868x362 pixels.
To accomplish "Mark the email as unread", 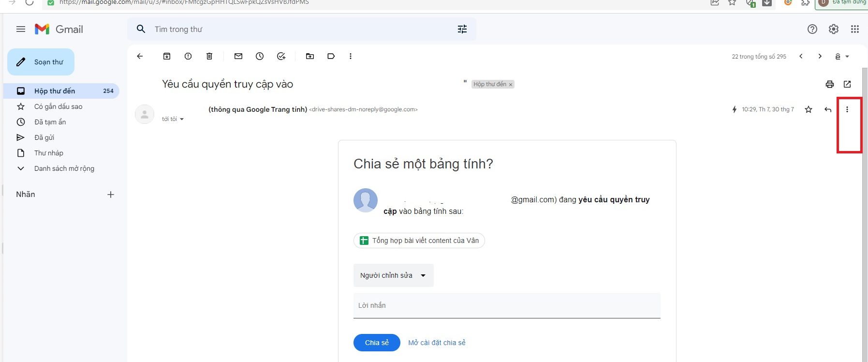I will [x=238, y=56].
